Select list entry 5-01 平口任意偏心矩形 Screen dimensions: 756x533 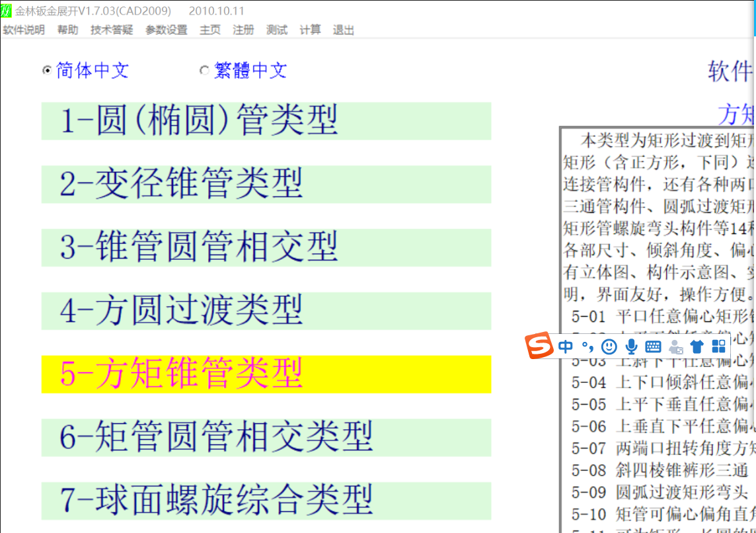tap(662, 316)
